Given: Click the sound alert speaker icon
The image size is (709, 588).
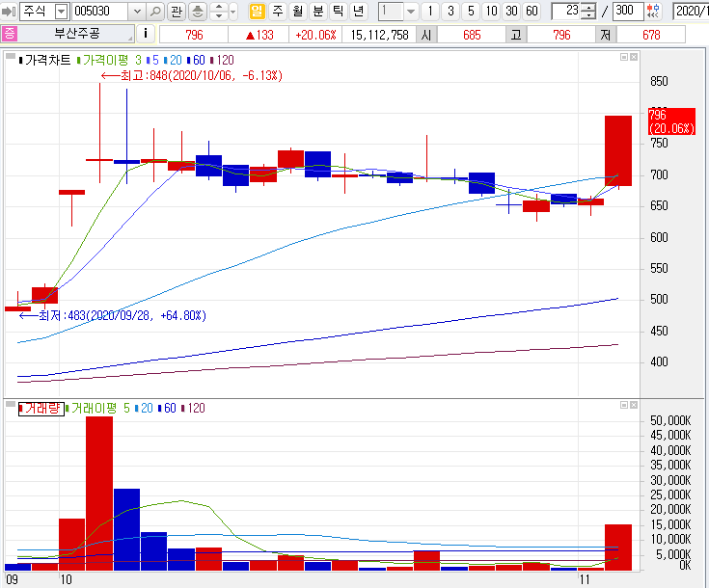Looking at the screenshot, I should [x=197, y=12].
